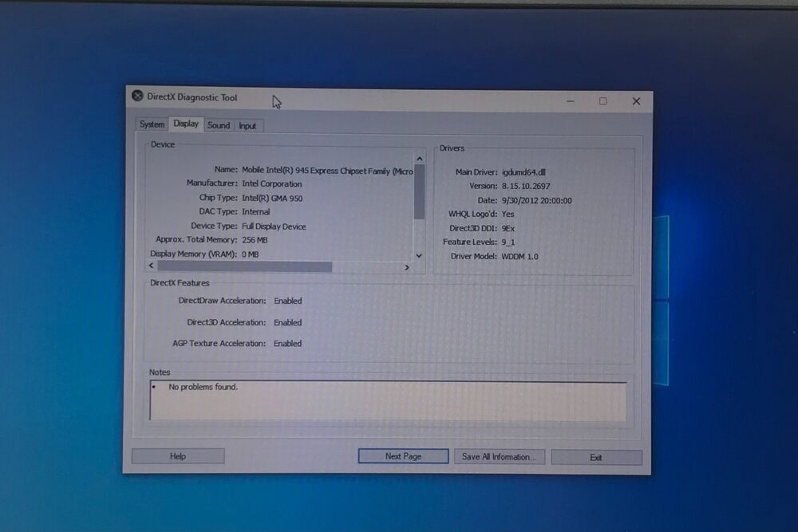Click the Main Driver value 'igdumd64.dll'

click(523, 172)
